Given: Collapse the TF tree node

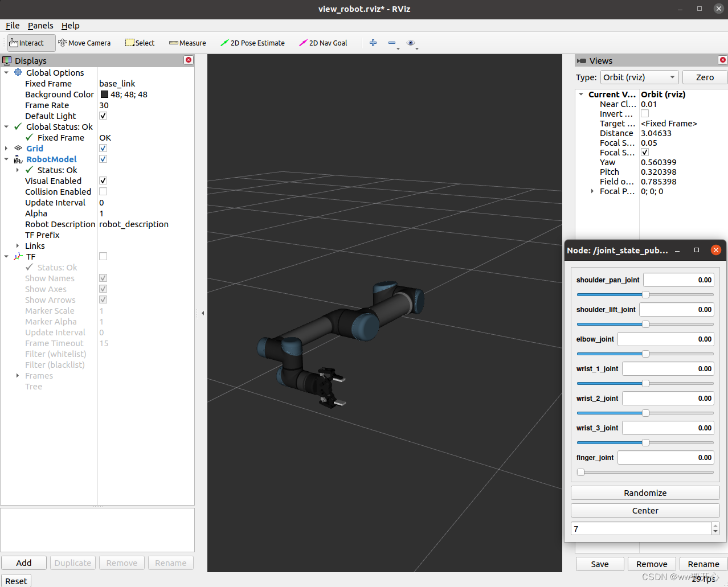Looking at the screenshot, I should tap(6, 257).
